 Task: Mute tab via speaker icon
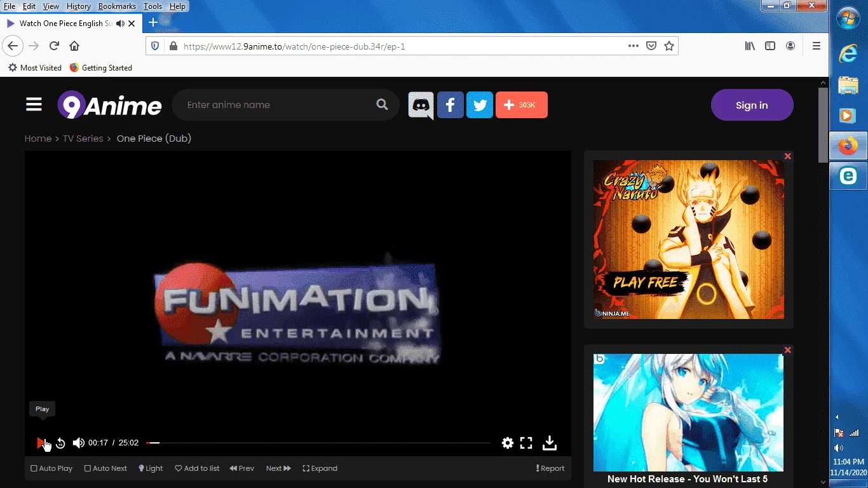pos(120,24)
